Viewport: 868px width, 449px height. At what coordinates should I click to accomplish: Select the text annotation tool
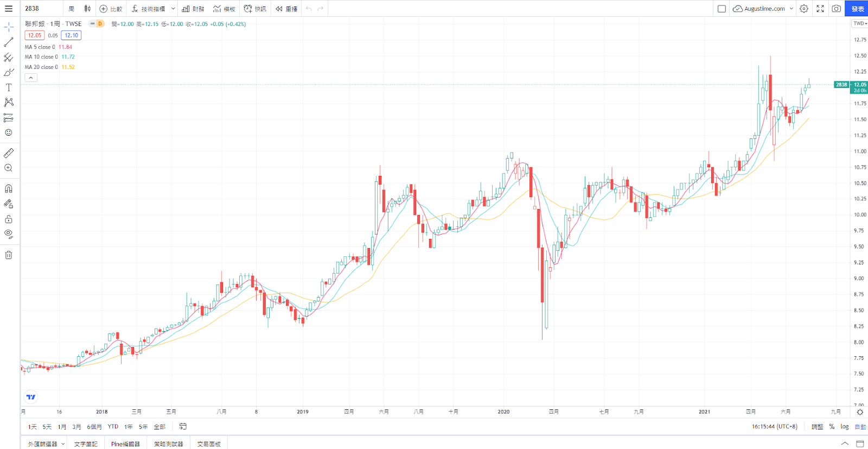click(9, 87)
